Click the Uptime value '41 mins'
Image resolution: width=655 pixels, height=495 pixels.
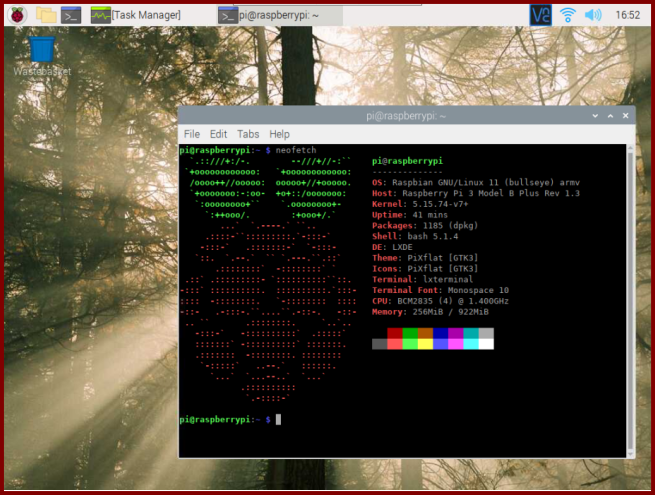pos(430,215)
